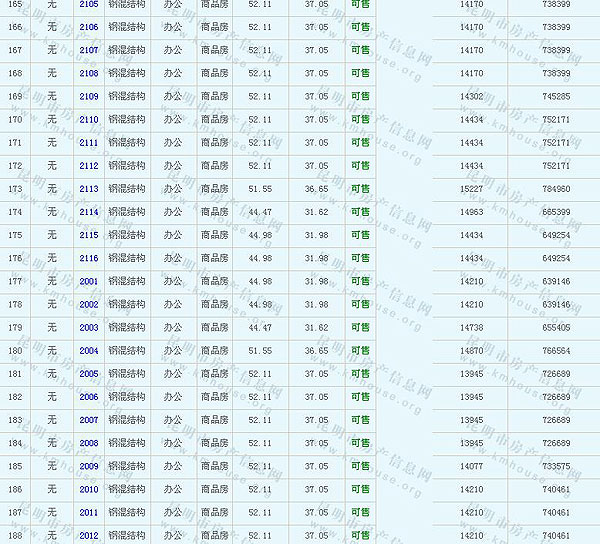The width and height of the screenshot is (600, 544).
Task: Open room number 2006 link
Action: (88, 397)
